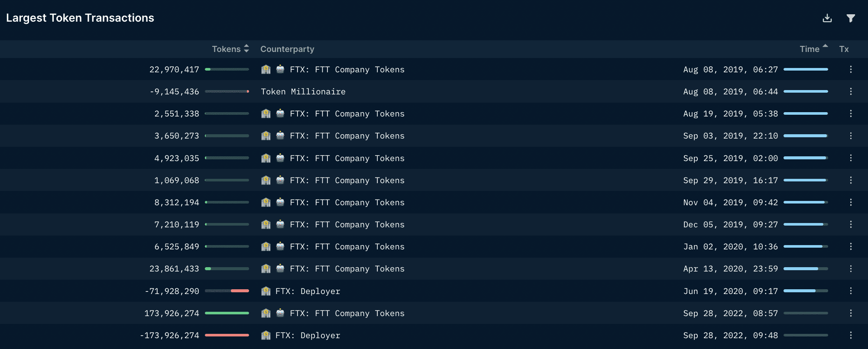Download the Largest Token Transactions data

(827, 18)
